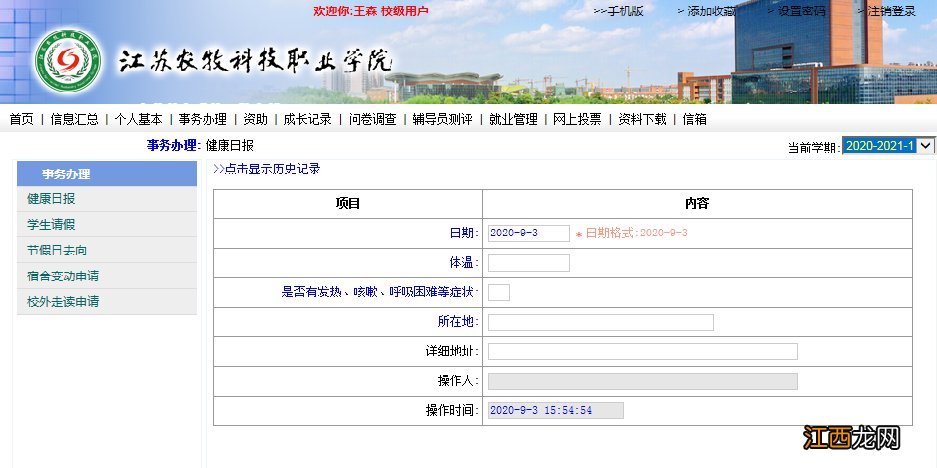Click the 事务办理 breadcrumb label
Viewport: 937px width, 468px height.
tap(173, 145)
